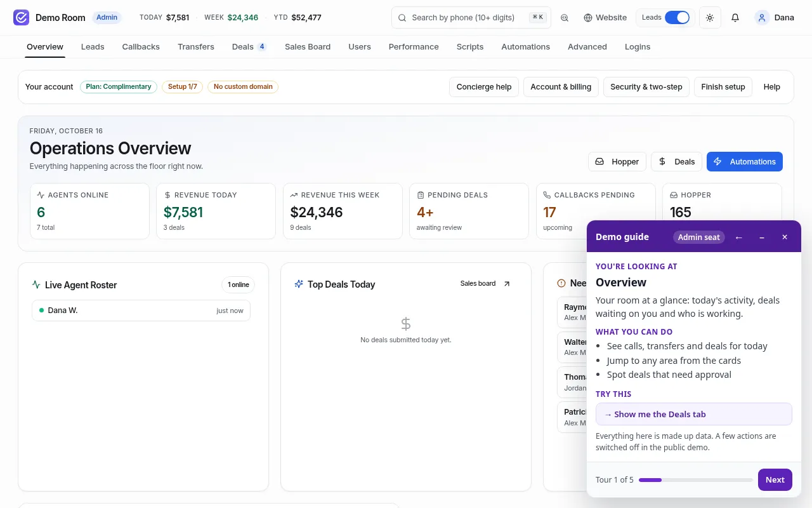Click the blue Automations button
This screenshot has height=508, width=812.
tap(745, 161)
